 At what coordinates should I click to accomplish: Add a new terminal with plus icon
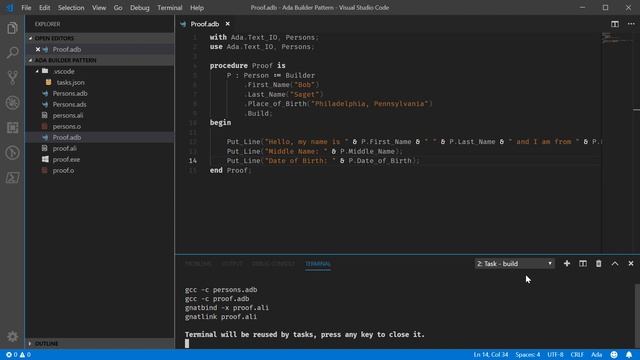point(567,264)
